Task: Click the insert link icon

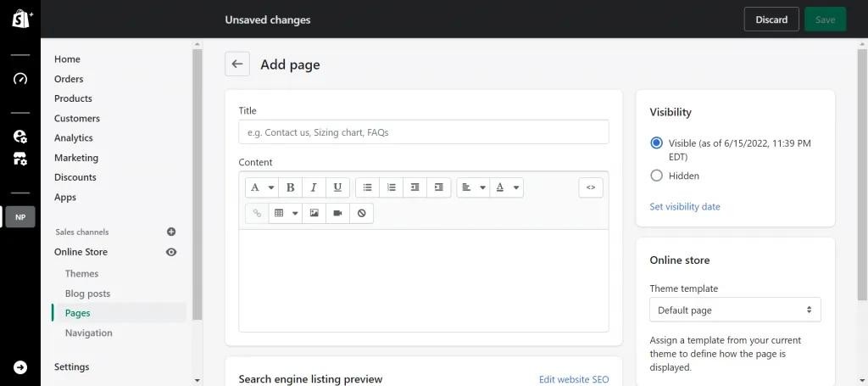Action: 257,213
